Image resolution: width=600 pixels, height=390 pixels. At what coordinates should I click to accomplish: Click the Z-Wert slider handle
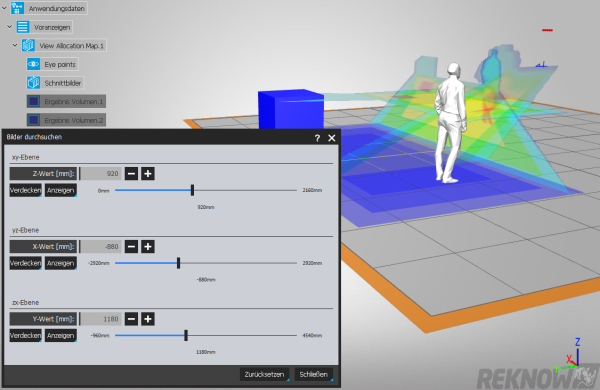(192, 190)
